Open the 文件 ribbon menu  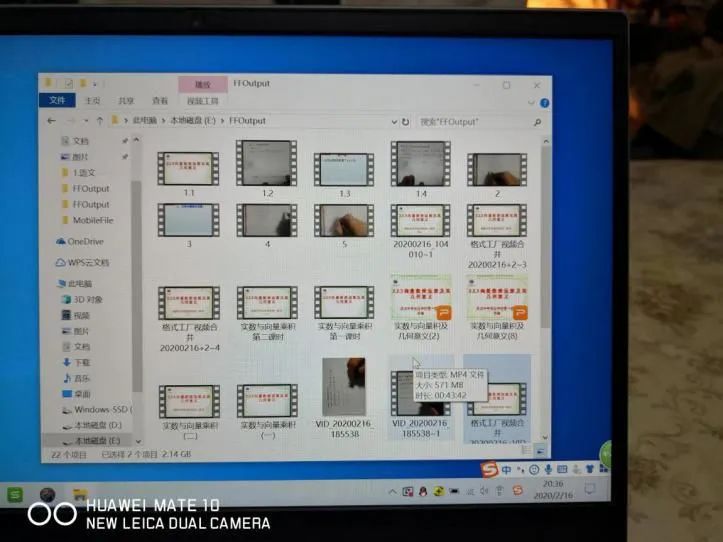click(x=57, y=100)
